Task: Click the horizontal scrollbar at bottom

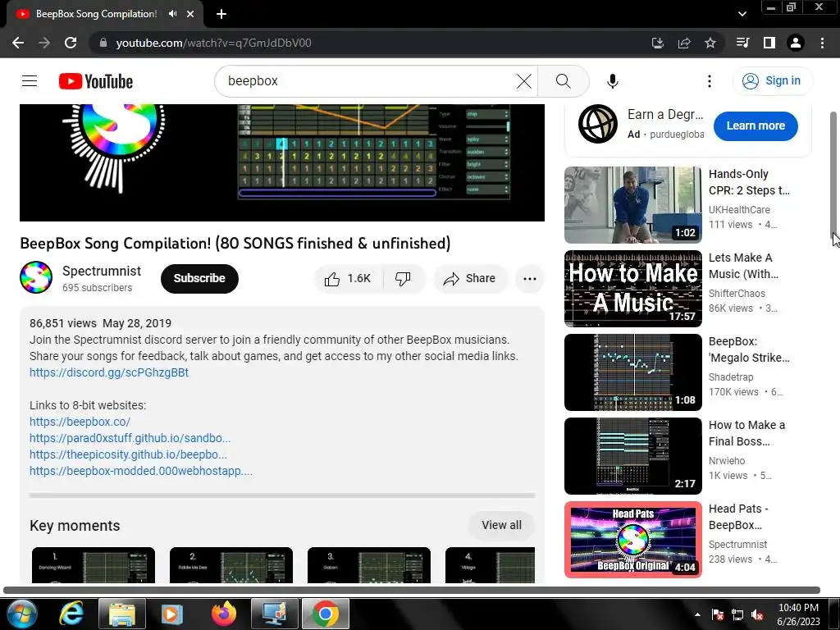Action: [412, 590]
